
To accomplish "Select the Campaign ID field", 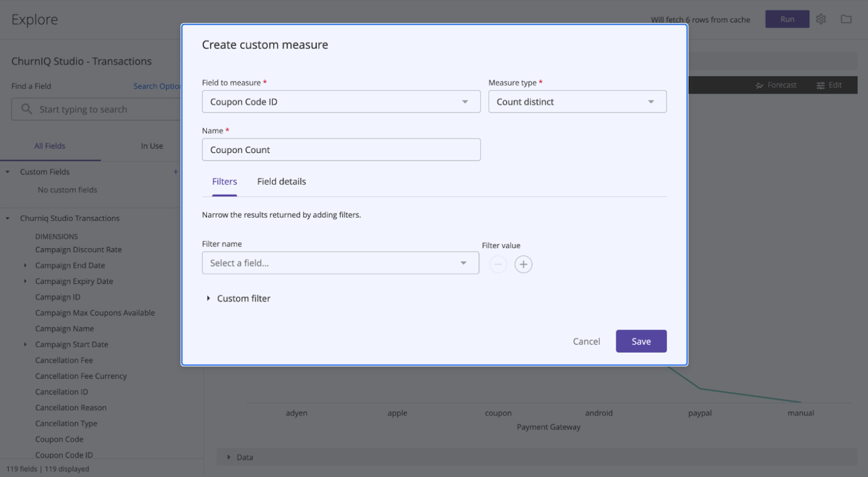I will click(58, 297).
